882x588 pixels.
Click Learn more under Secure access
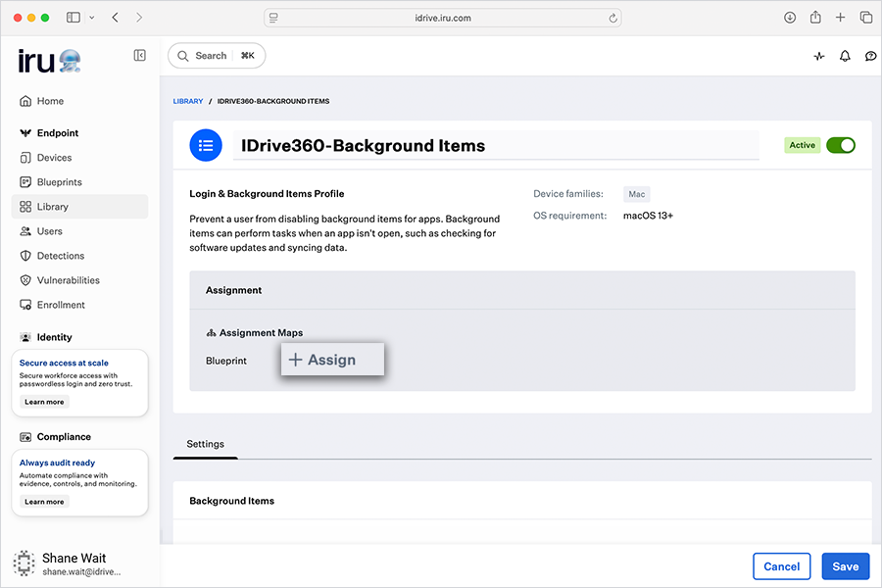(x=44, y=402)
